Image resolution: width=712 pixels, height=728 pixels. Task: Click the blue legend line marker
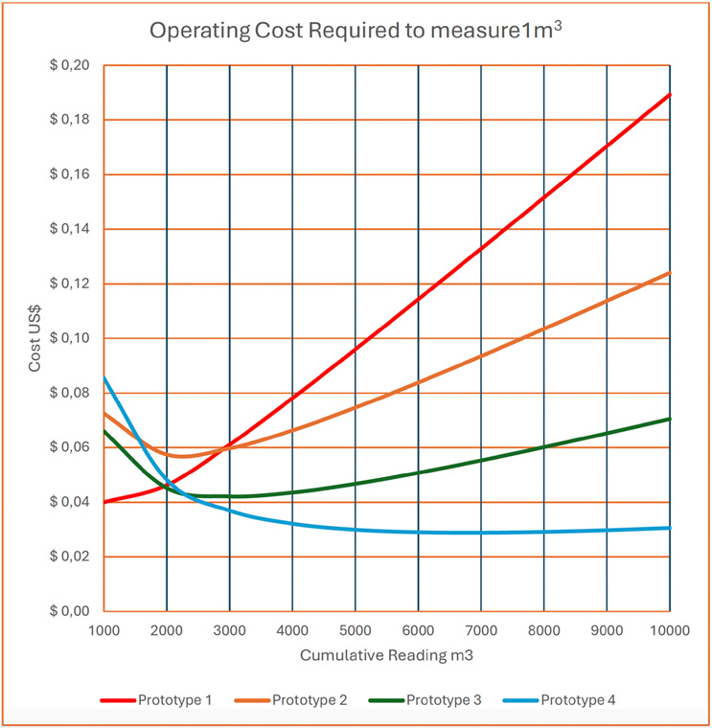point(517,700)
